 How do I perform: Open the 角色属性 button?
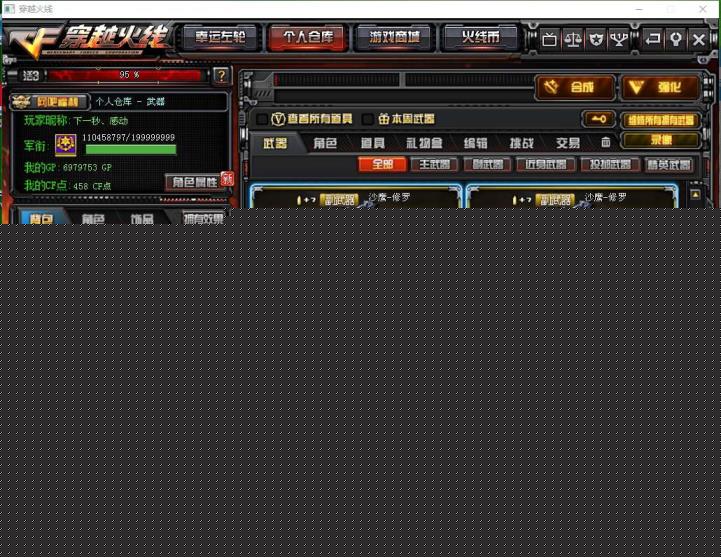click(x=194, y=183)
